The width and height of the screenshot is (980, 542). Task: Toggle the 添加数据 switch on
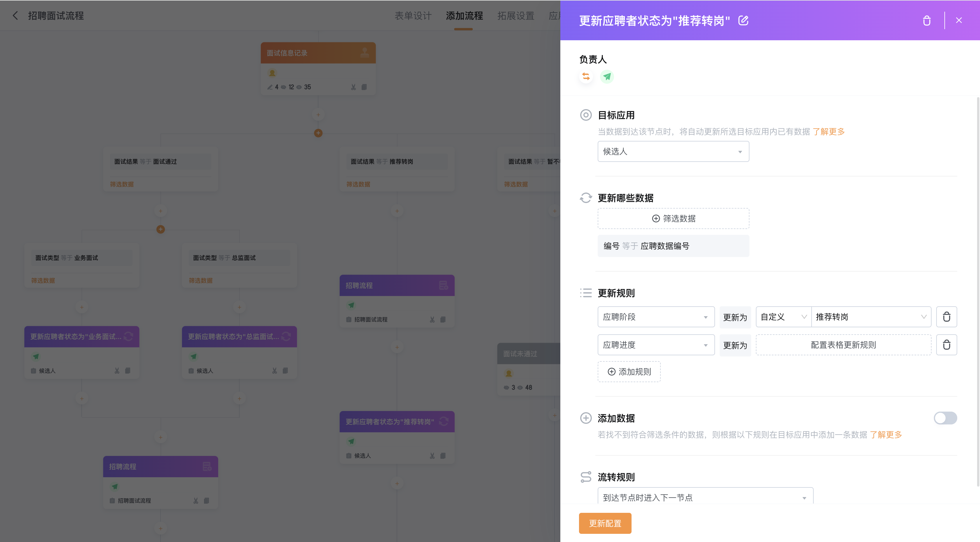click(945, 418)
